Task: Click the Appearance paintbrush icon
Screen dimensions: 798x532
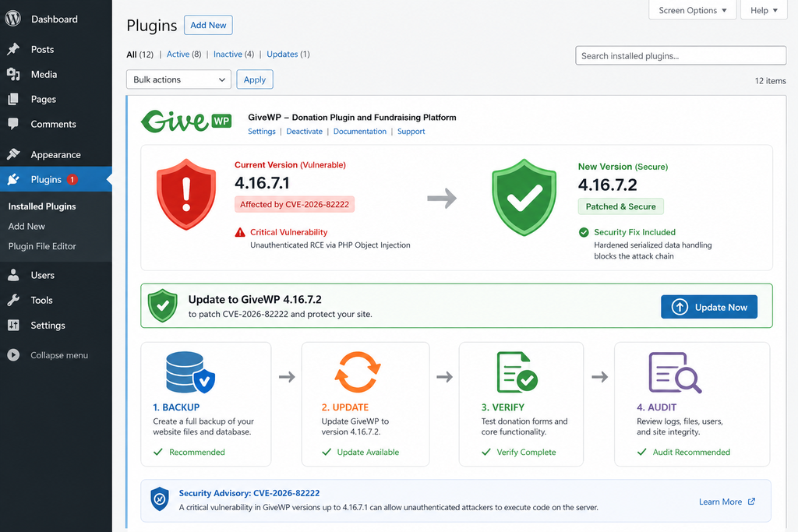Action: tap(13, 154)
